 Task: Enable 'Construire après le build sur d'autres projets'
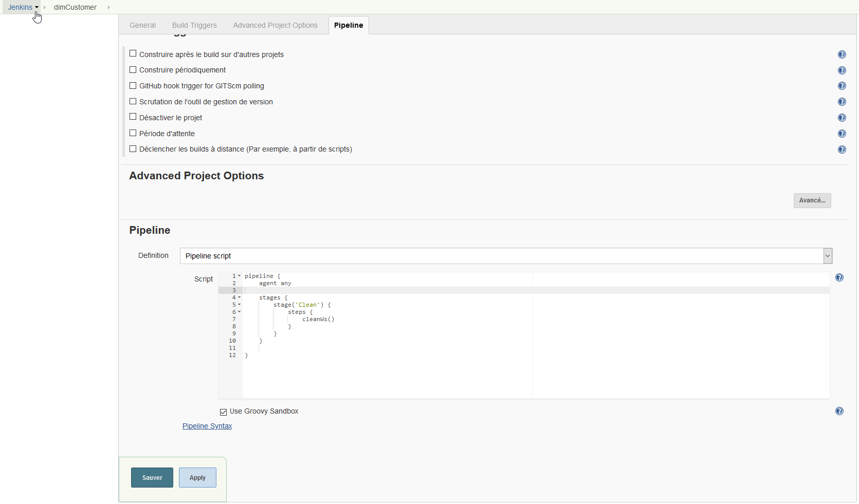tap(133, 53)
